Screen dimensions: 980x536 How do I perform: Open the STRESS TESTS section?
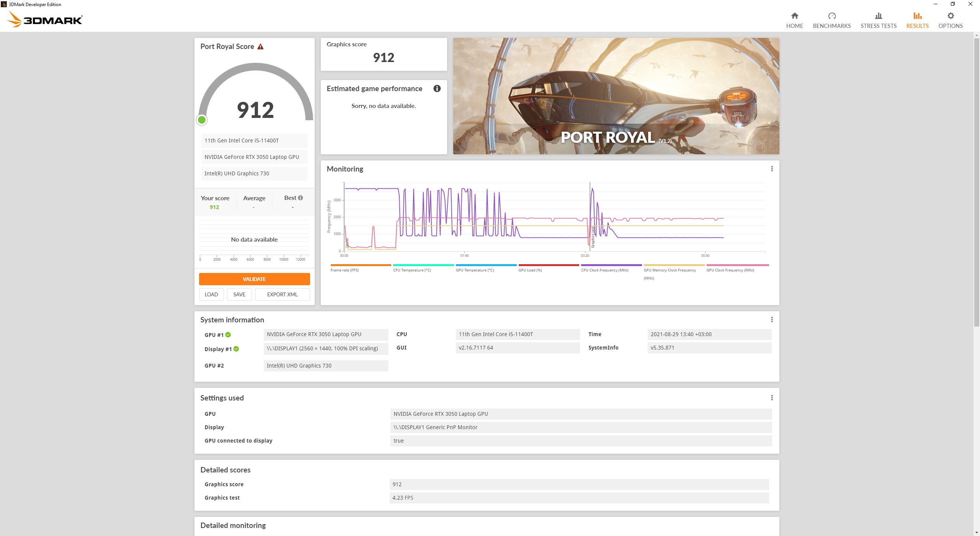878,20
